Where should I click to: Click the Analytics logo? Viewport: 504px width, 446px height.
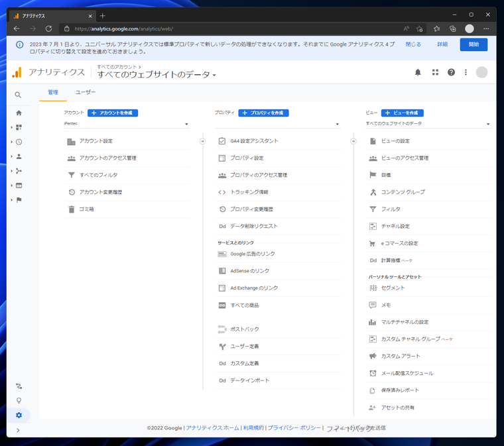[17, 73]
